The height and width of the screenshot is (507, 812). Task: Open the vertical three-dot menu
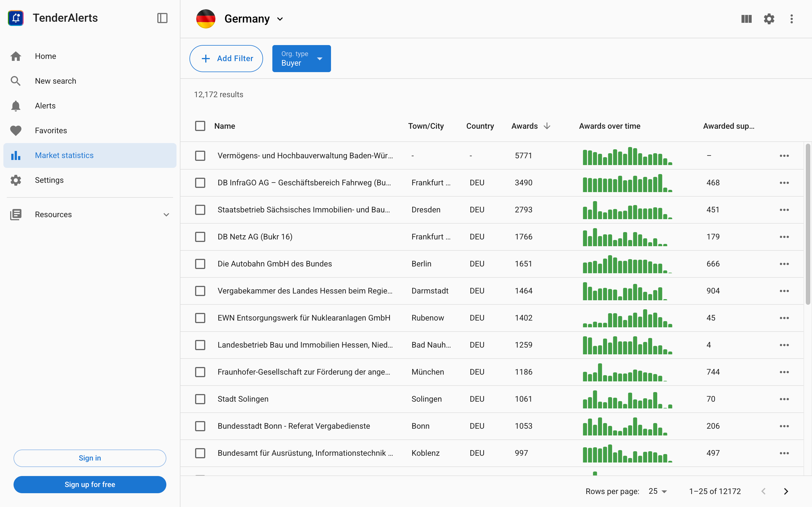point(791,19)
